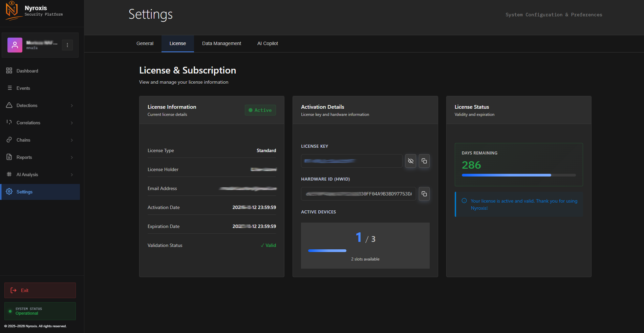
Task: Click the 'Valid' validation status value
Action: click(268, 245)
